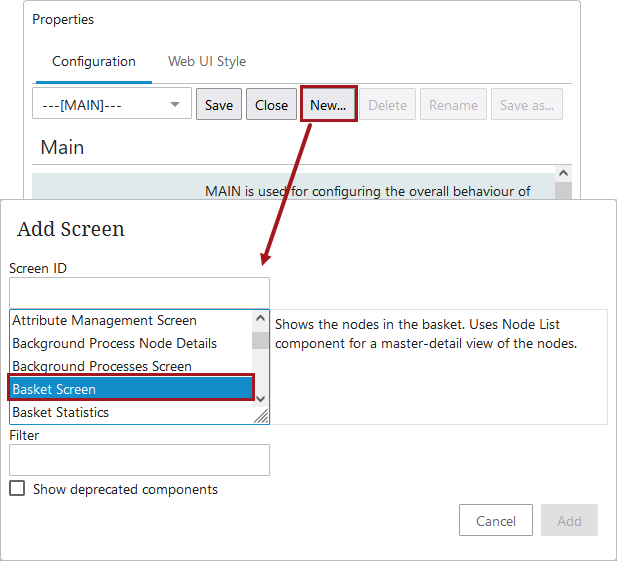617x561 pixels.
Task: Click into the Screen ID field
Action: pos(139,293)
